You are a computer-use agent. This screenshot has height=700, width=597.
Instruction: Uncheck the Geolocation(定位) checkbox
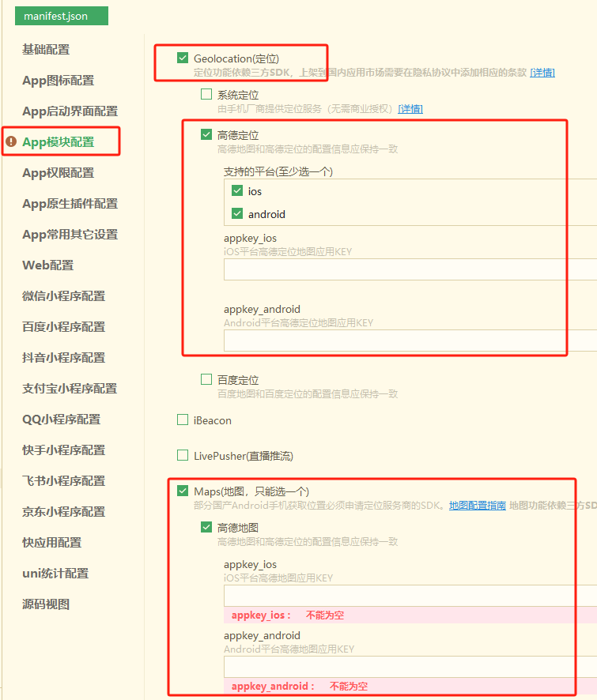[x=183, y=58]
